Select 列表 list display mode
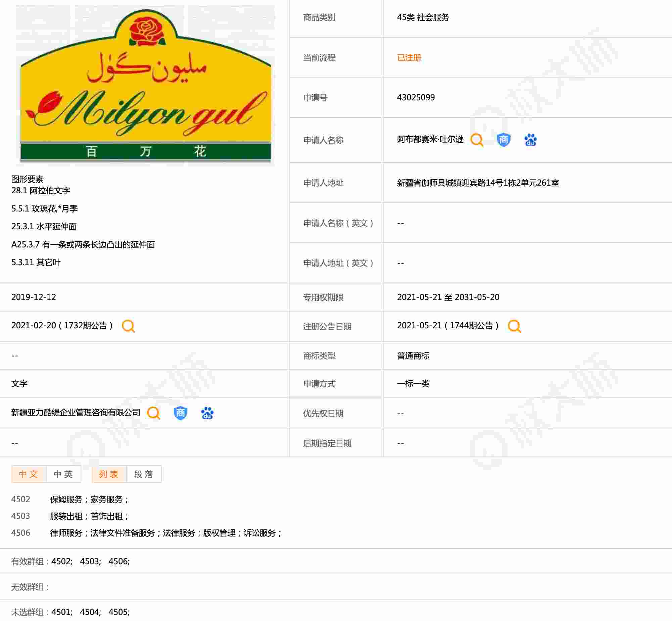This screenshot has width=672, height=621. click(109, 474)
